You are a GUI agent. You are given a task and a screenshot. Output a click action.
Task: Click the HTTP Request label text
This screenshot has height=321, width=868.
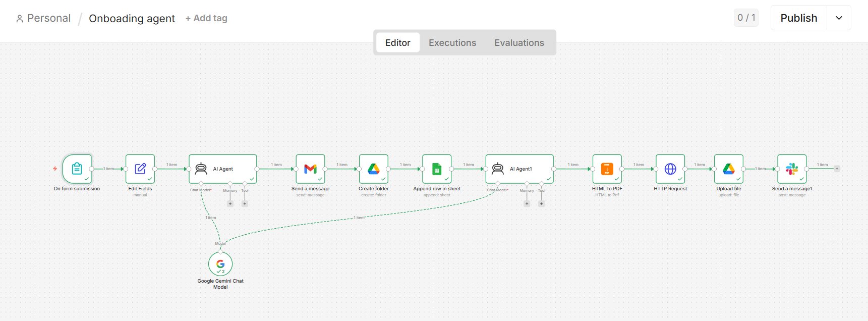click(x=670, y=189)
